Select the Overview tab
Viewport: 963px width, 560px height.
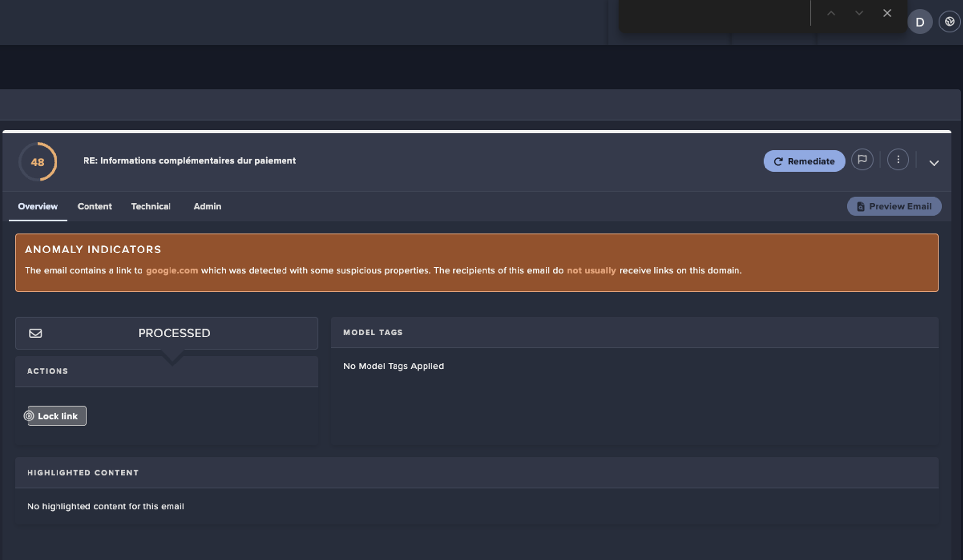[38, 206]
